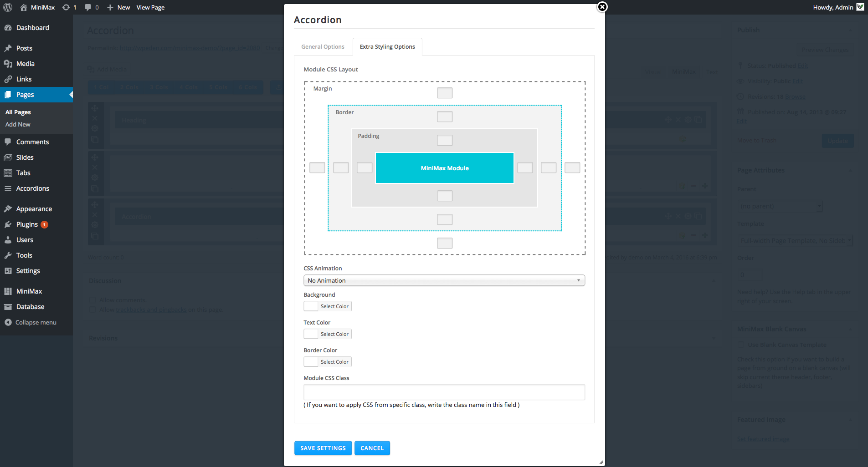Click the border bottom input box
Screen dimensions: 868x467
click(x=445, y=219)
